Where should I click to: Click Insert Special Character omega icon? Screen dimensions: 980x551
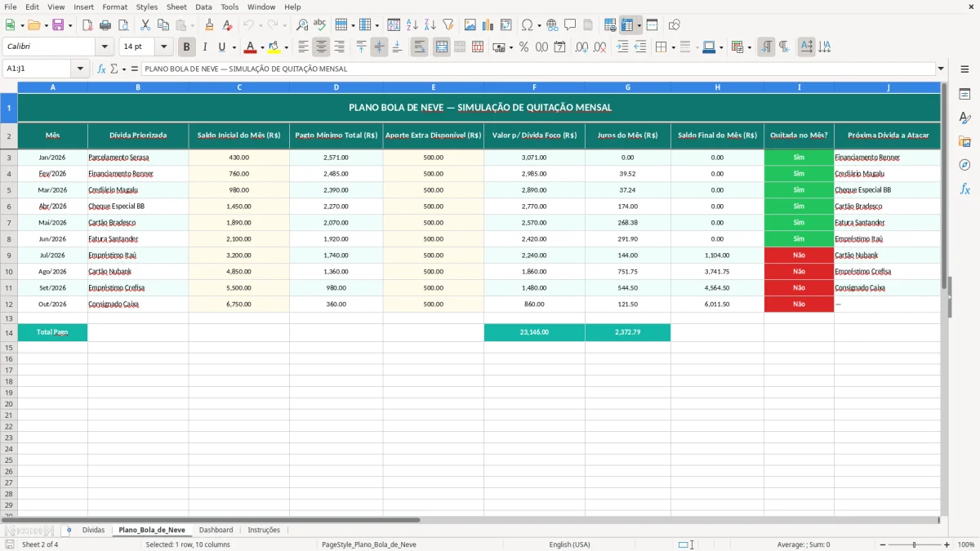click(527, 25)
